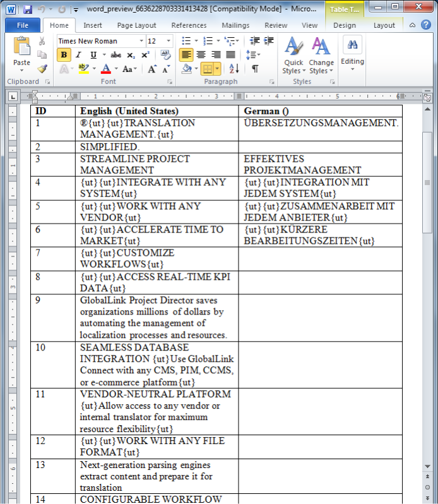Image resolution: width=438 pixels, height=504 pixels.
Task: Open the table Design tab
Action: [x=345, y=25]
